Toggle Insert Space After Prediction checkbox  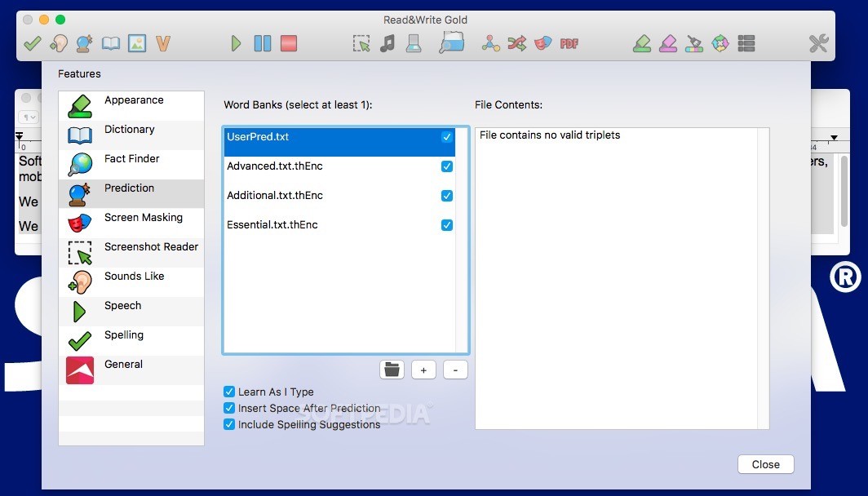[229, 408]
